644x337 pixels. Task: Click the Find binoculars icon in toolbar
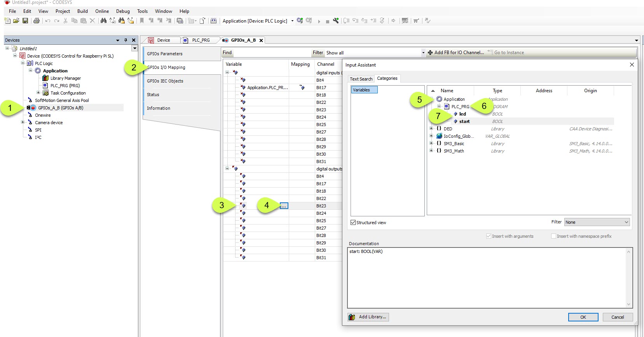tap(103, 21)
